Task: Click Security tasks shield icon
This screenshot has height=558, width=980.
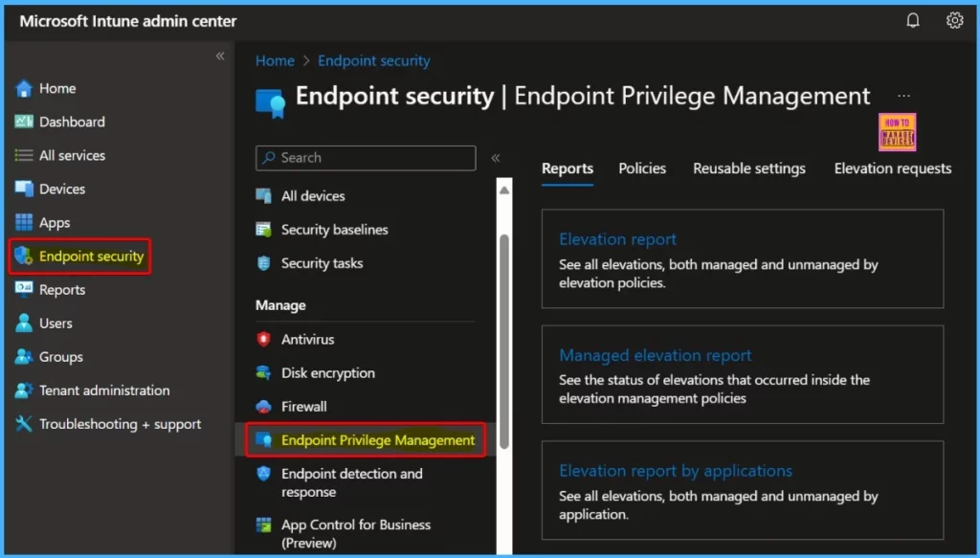Action: 264,263
